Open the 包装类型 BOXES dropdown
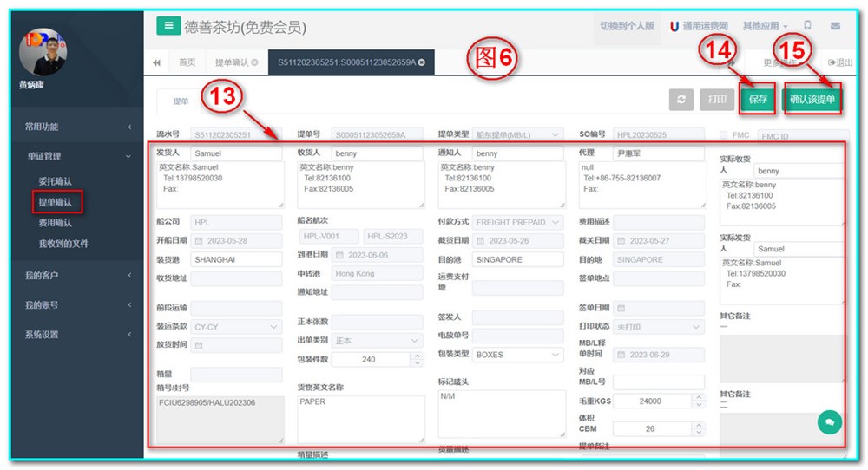This screenshot has width=868, height=470. 517,355
